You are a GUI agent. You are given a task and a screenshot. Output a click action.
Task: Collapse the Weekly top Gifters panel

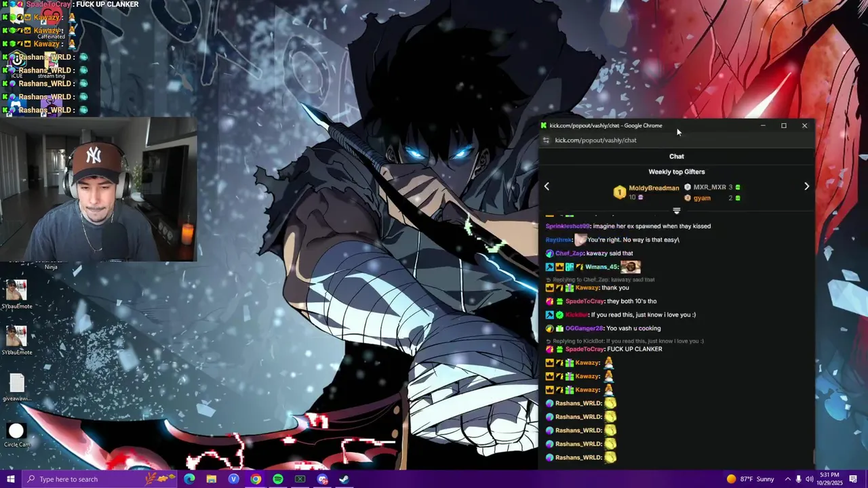point(676,211)
